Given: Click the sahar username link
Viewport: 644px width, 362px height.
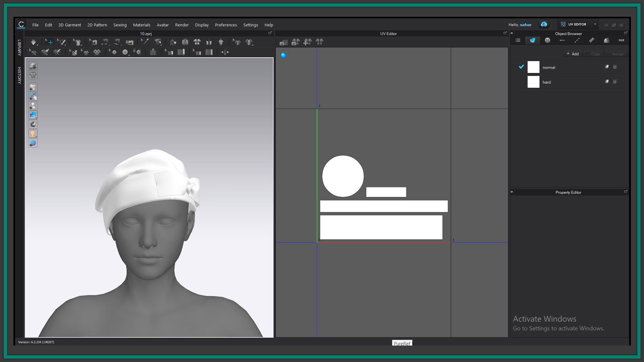Looking at the screenshot, I should (526, 25).
